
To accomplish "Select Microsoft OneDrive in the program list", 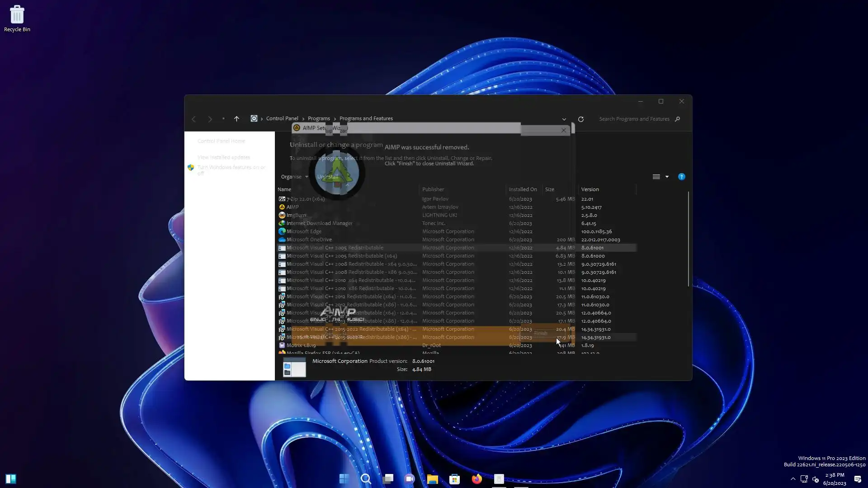I will (309, 239).
